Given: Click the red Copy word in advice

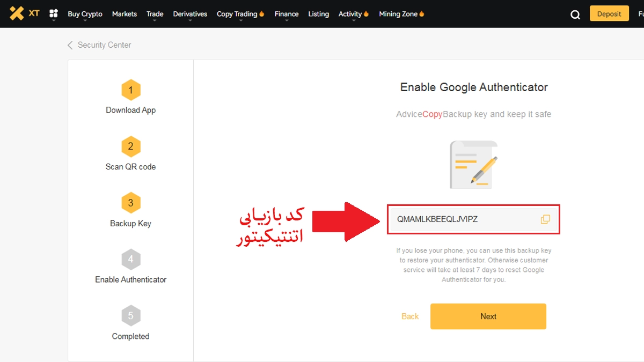Looking at the screenshot, I should pyautogui.click(x=433, y=114).
